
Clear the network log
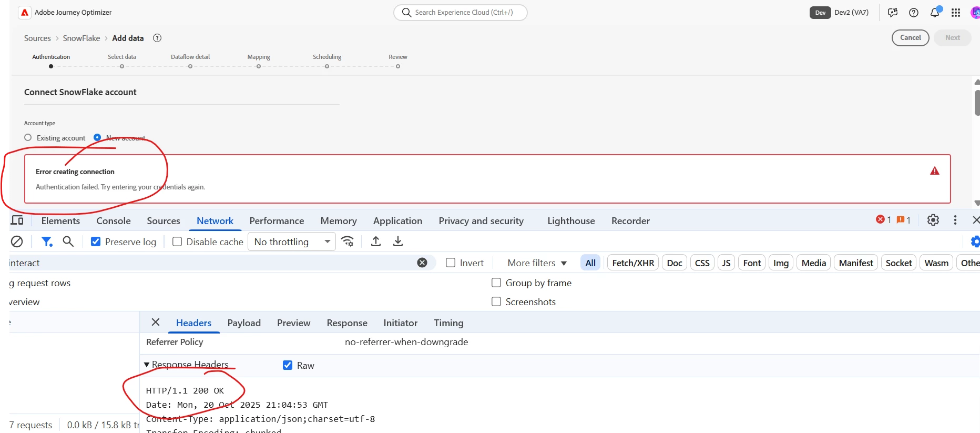17,241
